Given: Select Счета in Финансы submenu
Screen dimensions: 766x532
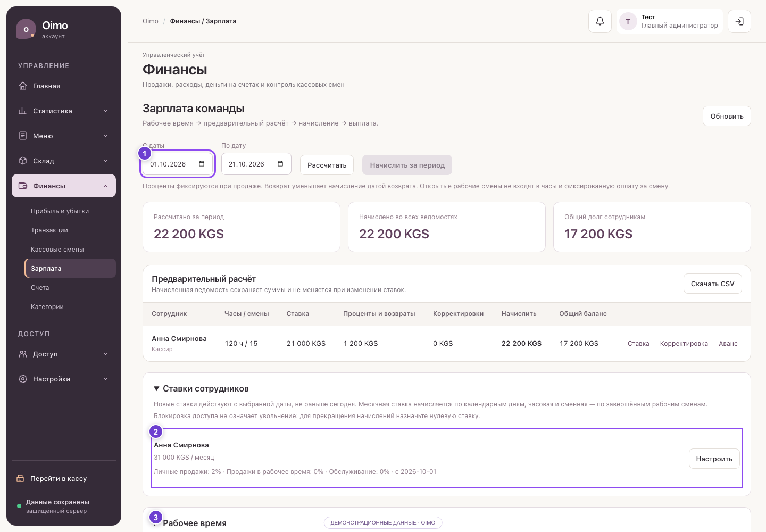Looking at the screenshot, I should [70, 288].
